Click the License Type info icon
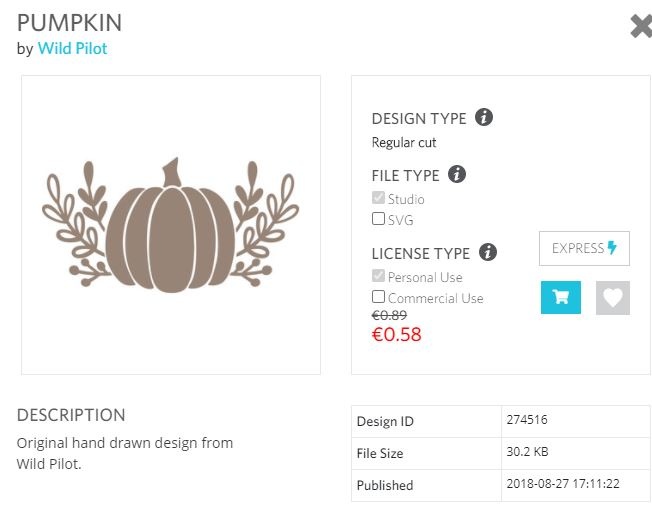This screenshot has height=507, width=652. tap(488, 252)
